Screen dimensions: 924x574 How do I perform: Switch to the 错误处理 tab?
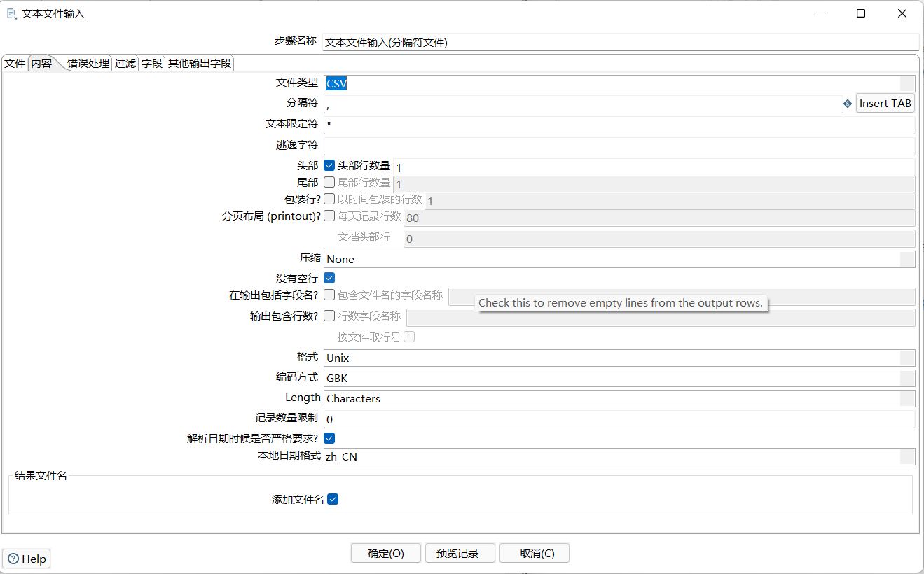pos(88,63)
